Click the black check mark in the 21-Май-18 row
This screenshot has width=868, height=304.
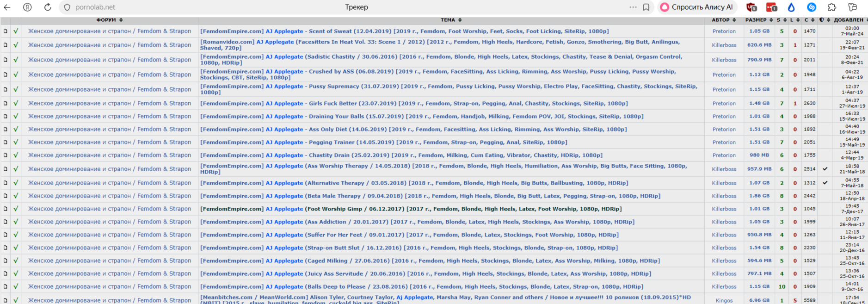coord(825,169)
